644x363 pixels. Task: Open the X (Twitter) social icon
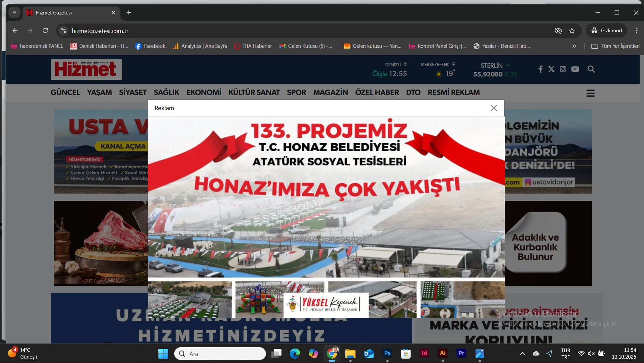(551, 69)
